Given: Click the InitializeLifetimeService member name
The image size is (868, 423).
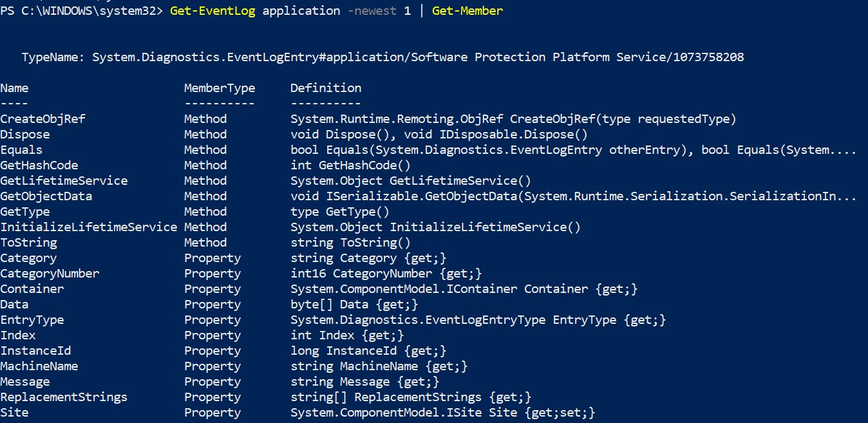Looking at the screenshot, I should (x=89, y=227).
